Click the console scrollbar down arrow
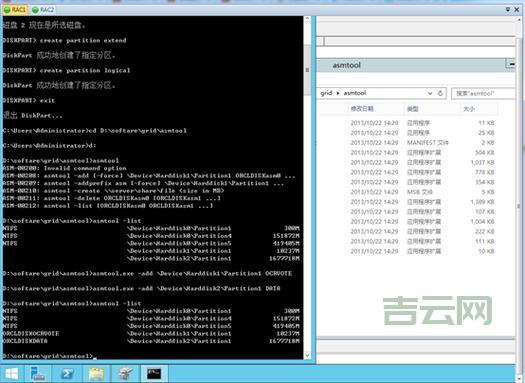The width and height of the screenshot is (525, 383). pyautogui.click(x=307, y=355)
